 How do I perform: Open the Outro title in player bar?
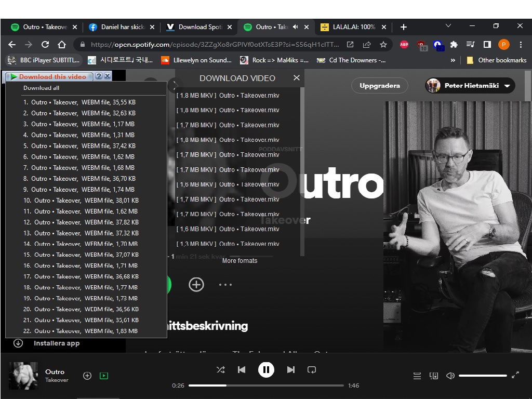pos(55,371)
